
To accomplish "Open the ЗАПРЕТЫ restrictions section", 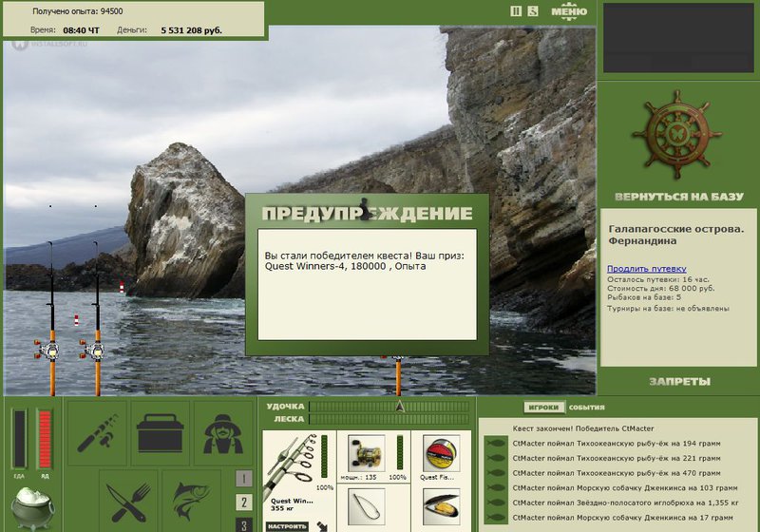I will tap(679, 382).
